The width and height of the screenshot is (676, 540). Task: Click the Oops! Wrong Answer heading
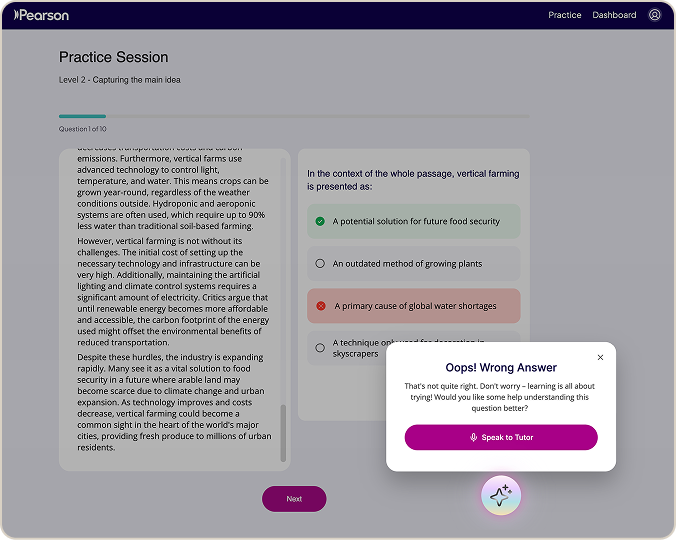501,368
